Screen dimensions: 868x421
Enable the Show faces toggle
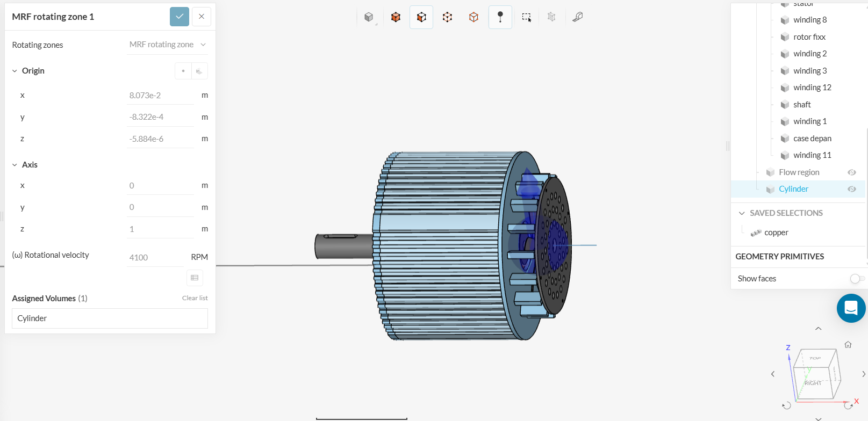pos(857,279)
